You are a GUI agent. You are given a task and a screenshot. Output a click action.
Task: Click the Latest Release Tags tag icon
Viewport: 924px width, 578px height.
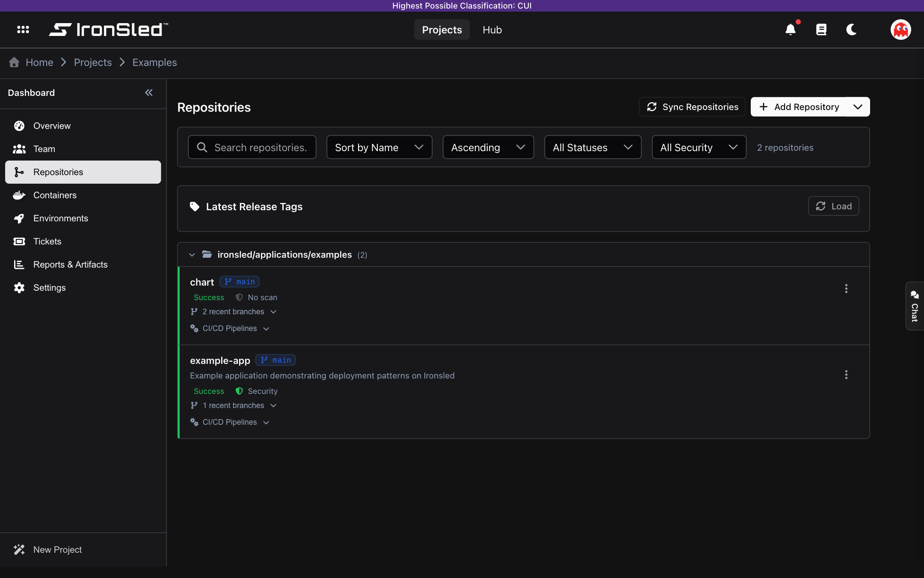coord(195,207)
